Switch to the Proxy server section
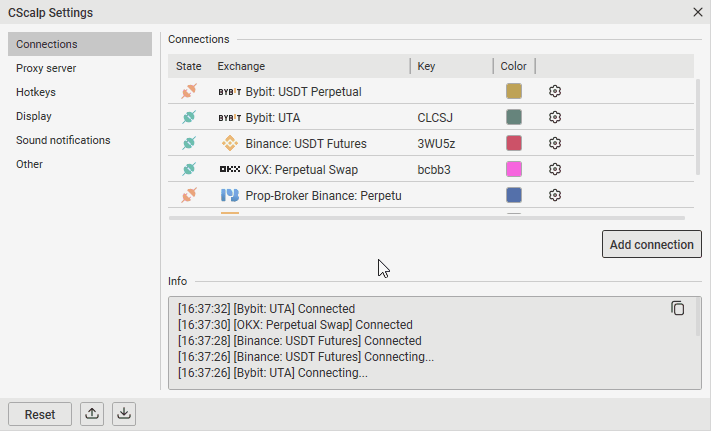 (x=46, y=68)
